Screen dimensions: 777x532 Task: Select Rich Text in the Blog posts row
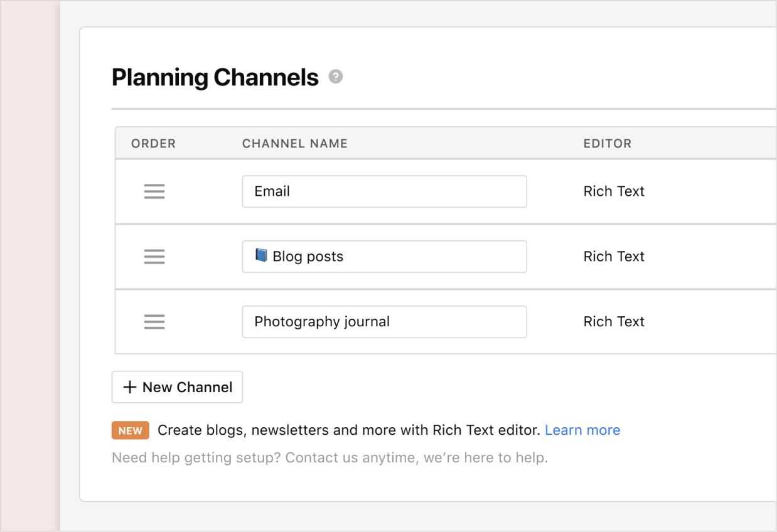pos(614,257)
